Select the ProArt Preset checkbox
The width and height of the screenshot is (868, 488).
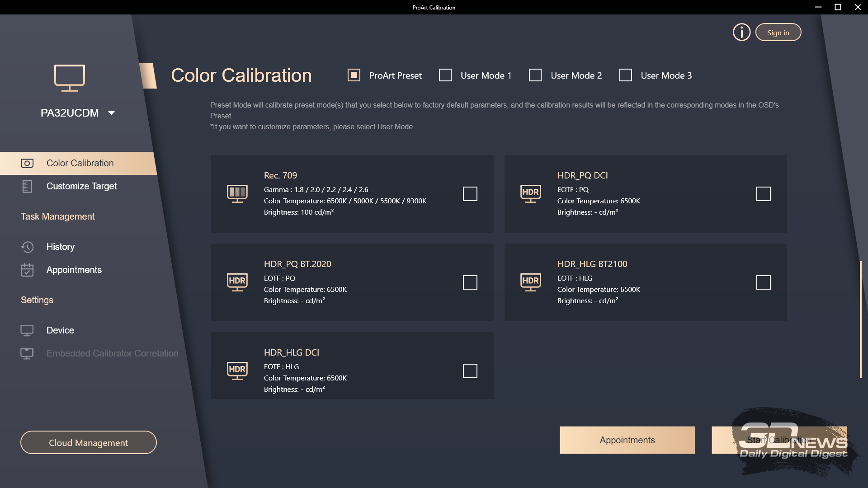354,75
